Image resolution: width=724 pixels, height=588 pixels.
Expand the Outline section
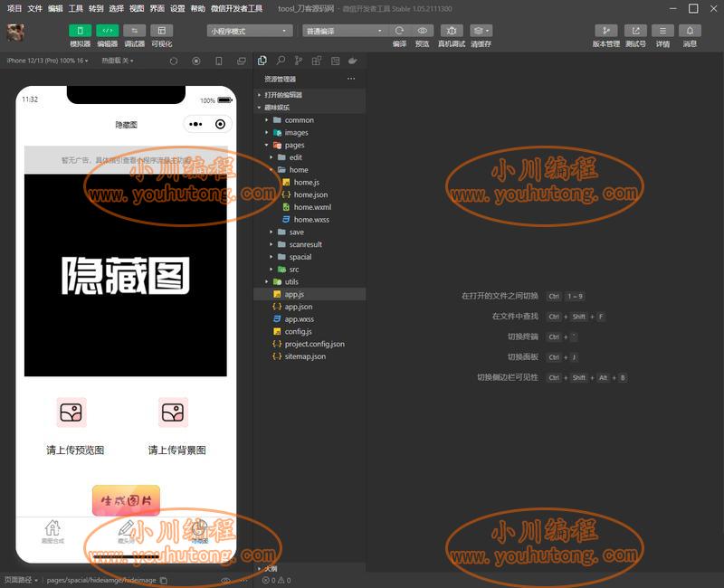[x=310, y=569]
